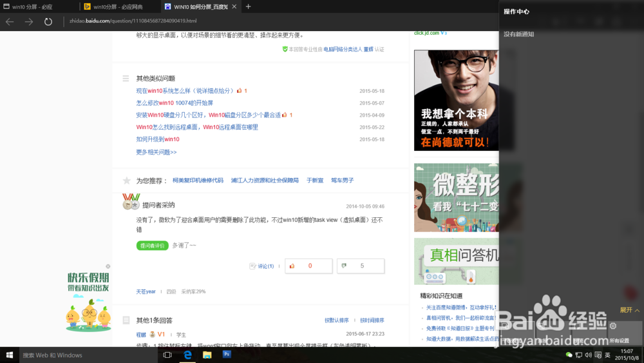Image resolution: width=644 pixels, height=363 pixels.
Task: Open link 怎么修改win10 10074的开始屏
Action: tap(175, 103)
